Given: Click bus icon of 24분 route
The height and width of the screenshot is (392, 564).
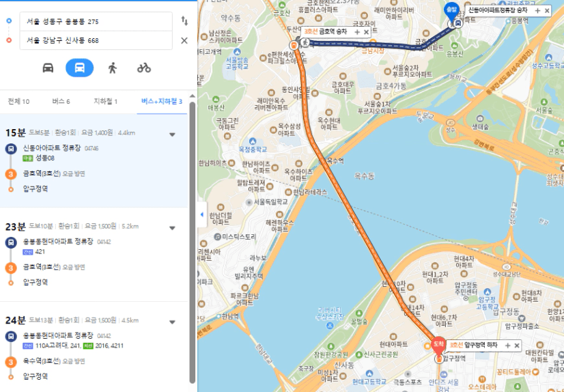Looking at the screenshot, I should click(x=11, y=337).
